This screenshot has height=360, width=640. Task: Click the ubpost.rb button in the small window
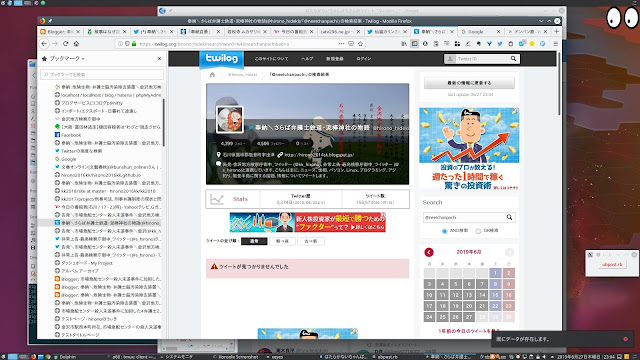(611, 264)
